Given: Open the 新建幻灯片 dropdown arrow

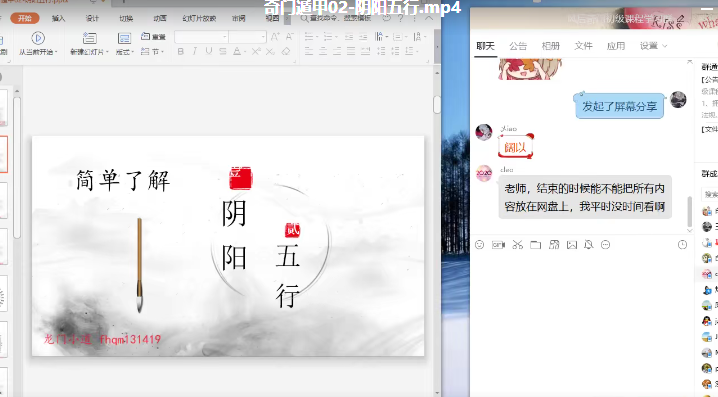Looking at the screenshot, I should pos(107,52).
